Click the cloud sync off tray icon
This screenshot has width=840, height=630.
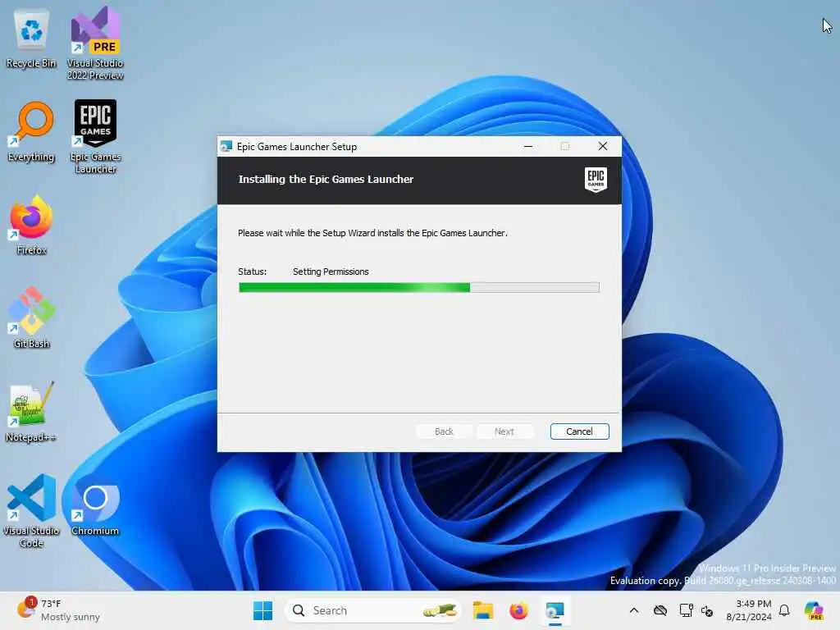coord(660,610)
